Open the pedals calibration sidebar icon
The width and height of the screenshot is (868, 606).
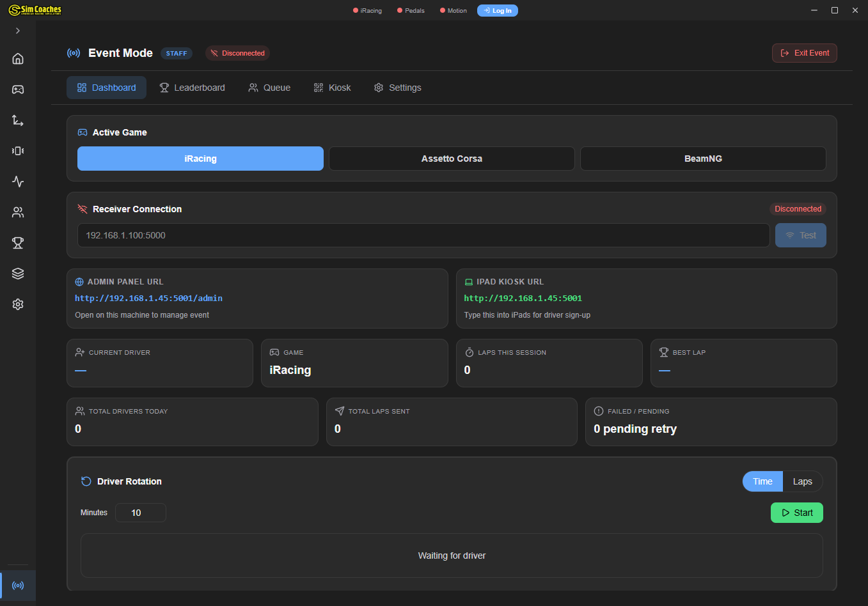(x=17, y=120)
